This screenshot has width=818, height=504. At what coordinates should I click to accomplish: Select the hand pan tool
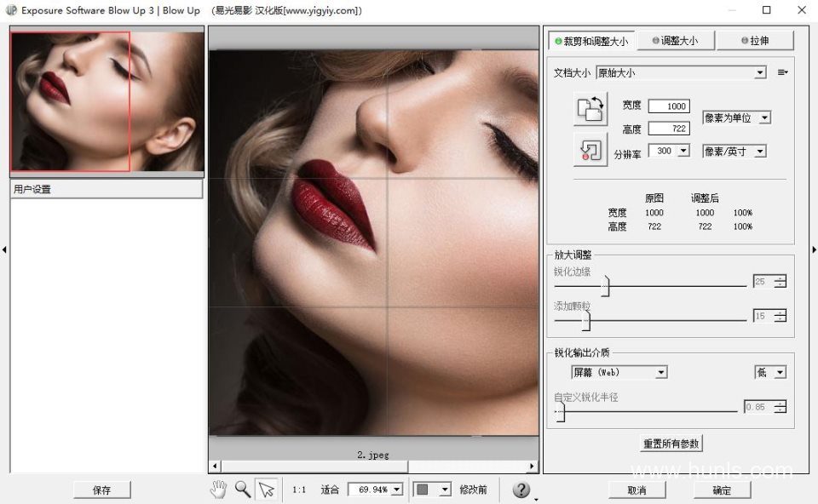tap(219, 489)
